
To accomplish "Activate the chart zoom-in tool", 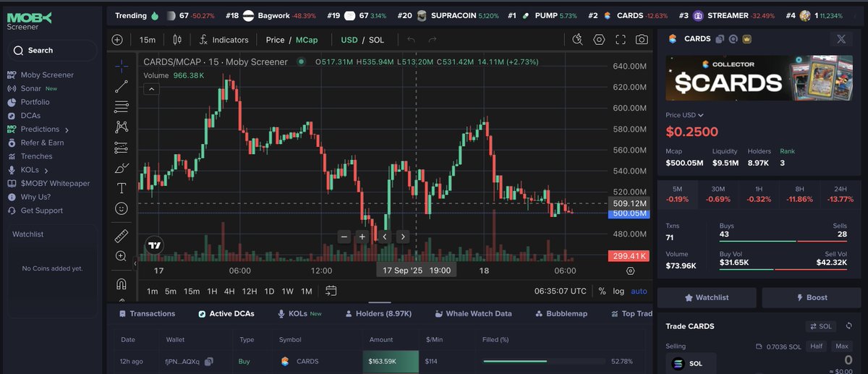I will [x=122, y=256].
